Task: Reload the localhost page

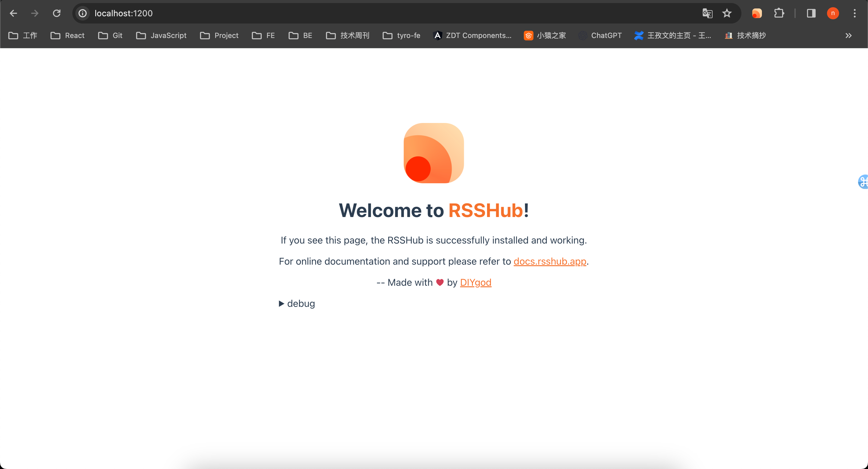Action: (57, 13)
